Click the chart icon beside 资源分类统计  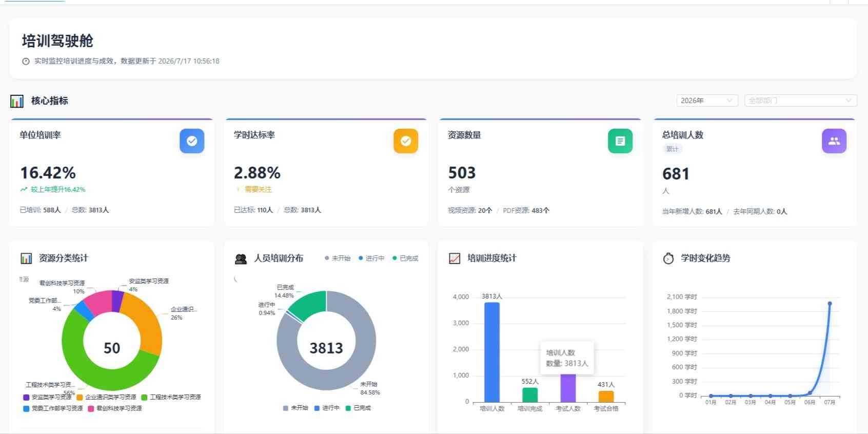tap(26, 258)
